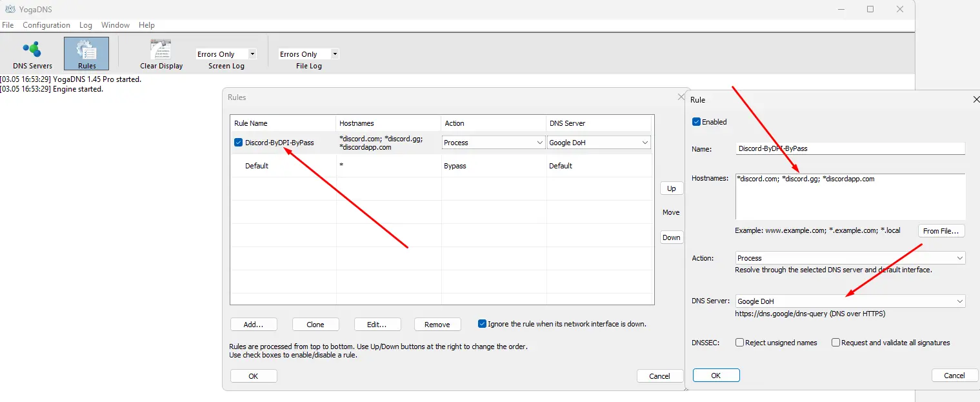Click the From File... button

coord(941,231)
